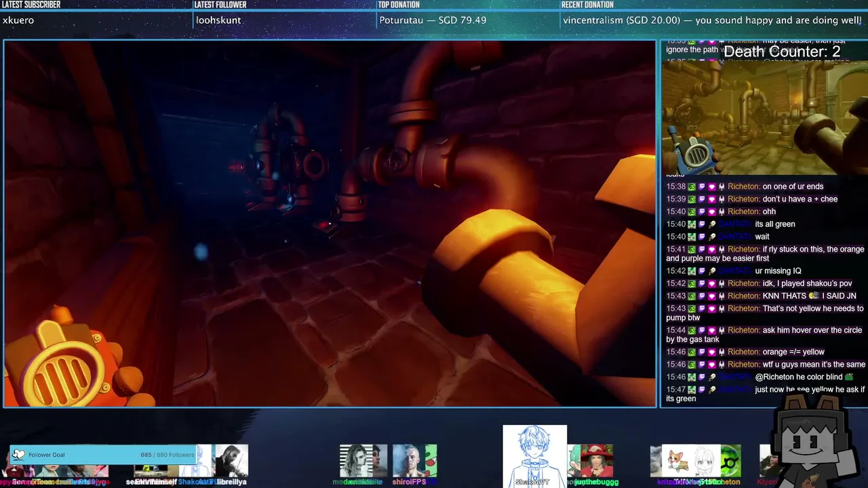Click the Richeton username in the 15:38 message
Viewport: 868px width, 488px height.
pyautogui.click(x=743, y=187)
